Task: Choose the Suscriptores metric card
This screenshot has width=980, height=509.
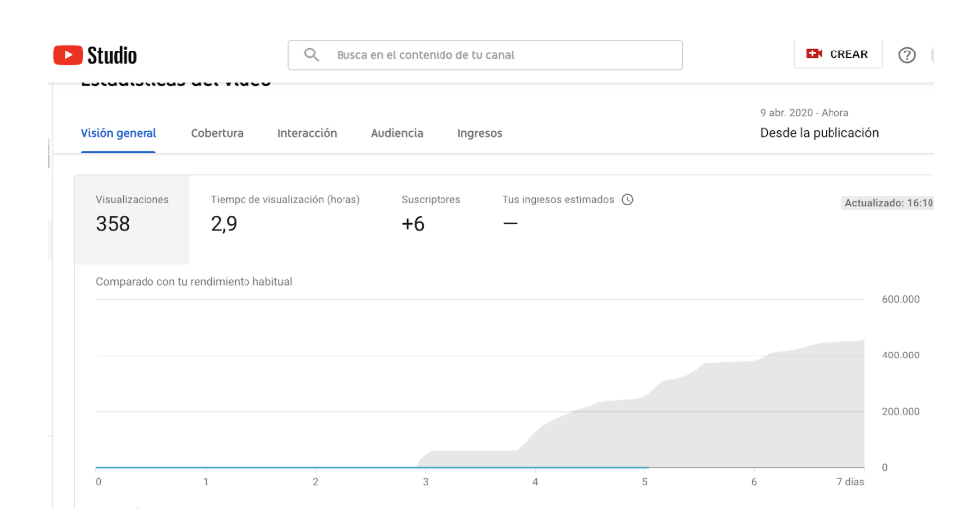Action: (x=431, y=213)
